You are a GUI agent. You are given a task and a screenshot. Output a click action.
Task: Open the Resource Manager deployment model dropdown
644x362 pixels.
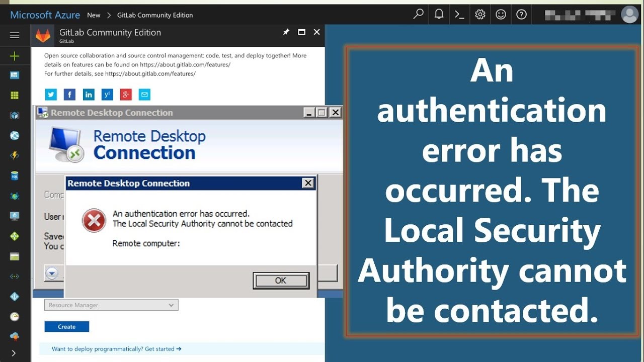[111, 305]
